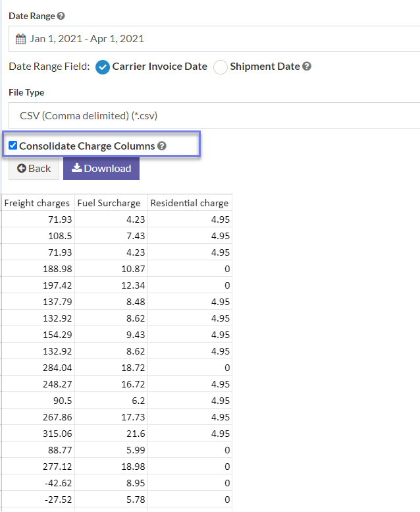Screen dimensions: 420x512
Task: Click the calendar icon in date field
Action: (x=20, y=39)
